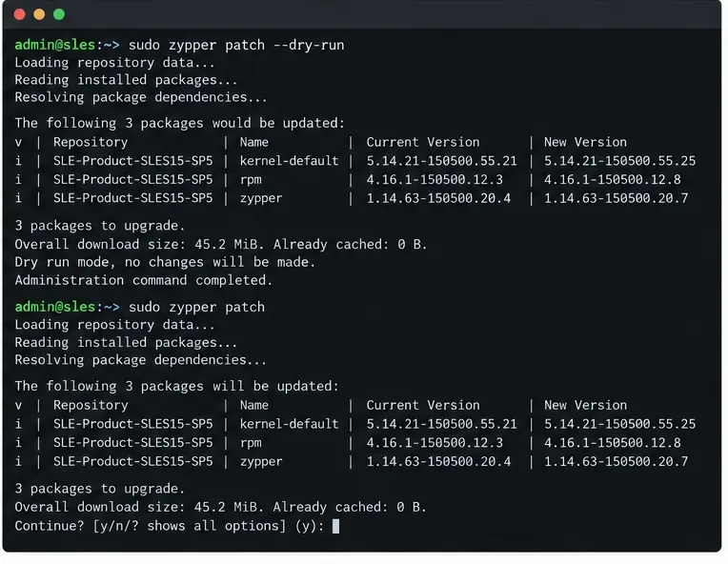
Task: Click version 1.14.63-150500.20.7 in first table
Action: [x=617, y=198]
